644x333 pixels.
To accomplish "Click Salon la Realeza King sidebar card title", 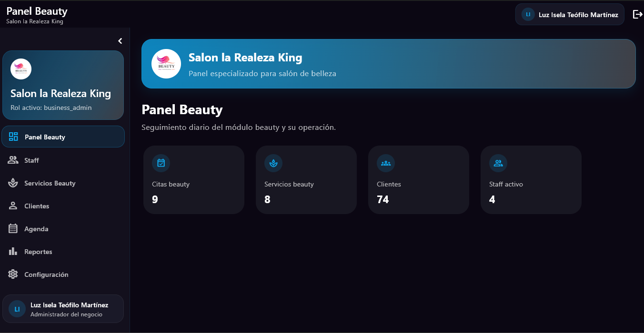I will pos(60,93).
